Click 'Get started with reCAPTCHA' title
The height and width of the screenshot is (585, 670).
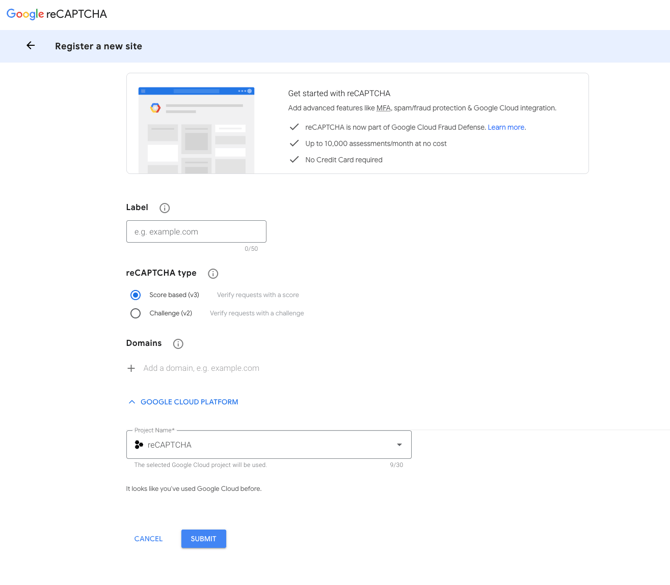[x=339, y=93]
